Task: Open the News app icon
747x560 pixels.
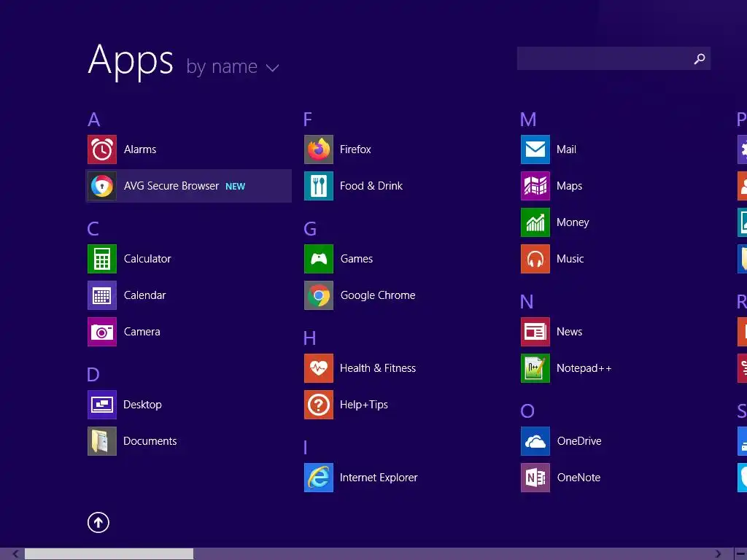Action: (x=535, y=332)
